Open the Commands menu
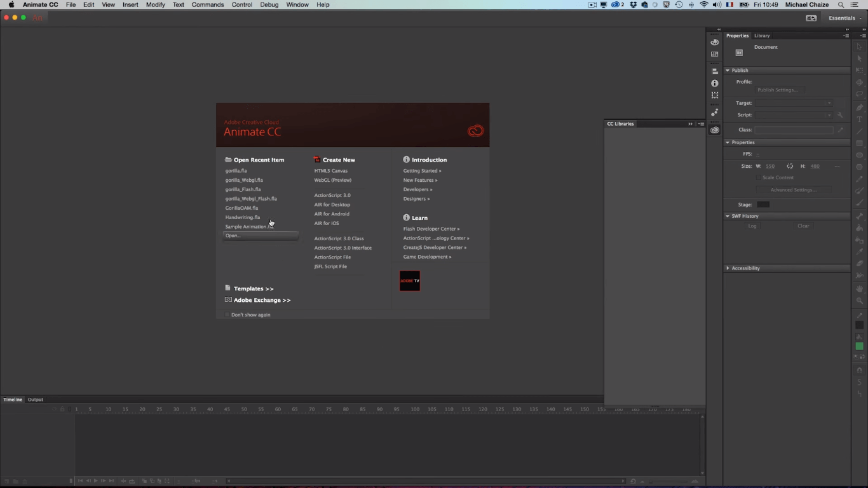This screenshot has height=488, width=868. [x=208, y=4]
